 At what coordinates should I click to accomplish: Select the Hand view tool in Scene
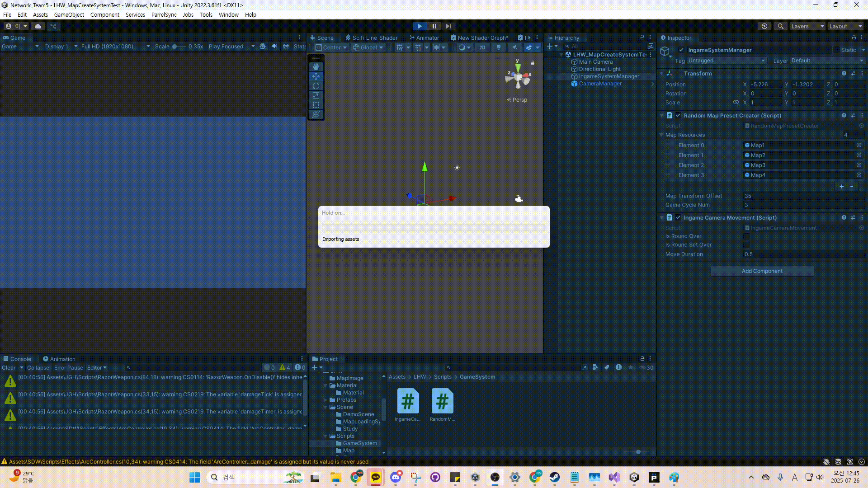point(316,66)
